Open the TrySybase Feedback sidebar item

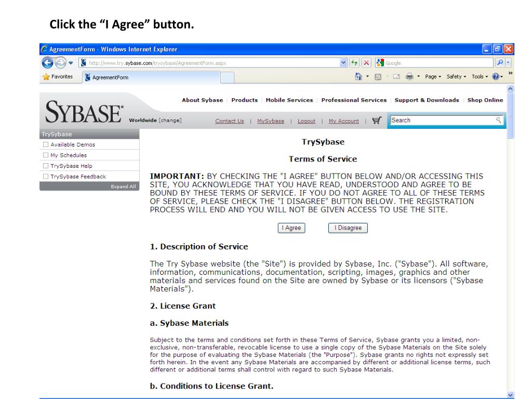tap(78, 177)
